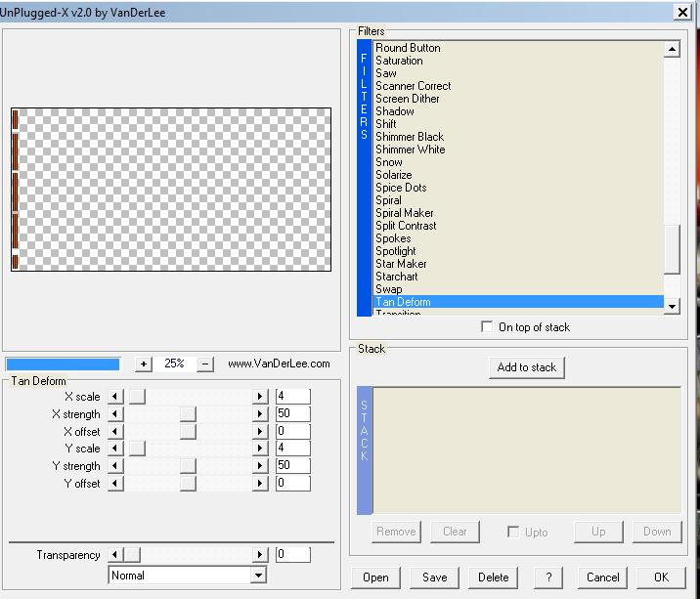The height and width of the screenshot is (599, 700).
Task: Click filter list scroll down arrow
Action: pyautogui.click(x=672, y=306)
